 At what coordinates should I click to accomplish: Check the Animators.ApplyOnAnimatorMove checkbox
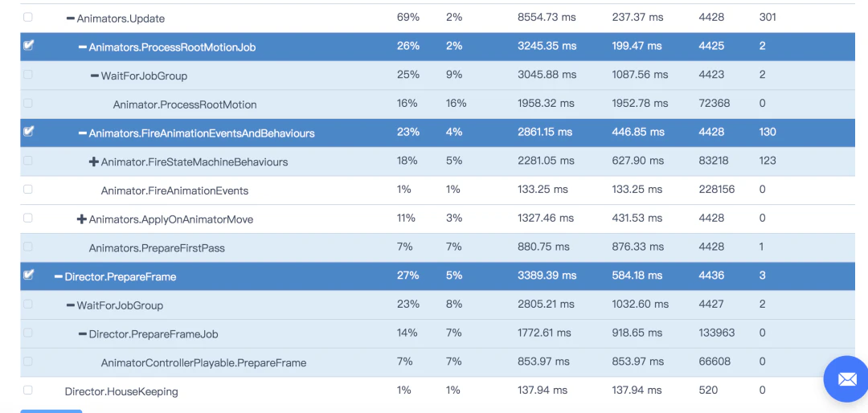[27, 218]
